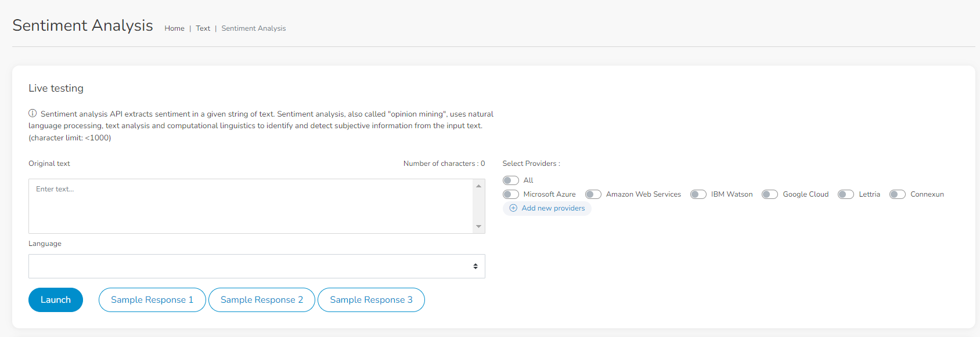Toggle the All providers switch

[x=511, y=180]
